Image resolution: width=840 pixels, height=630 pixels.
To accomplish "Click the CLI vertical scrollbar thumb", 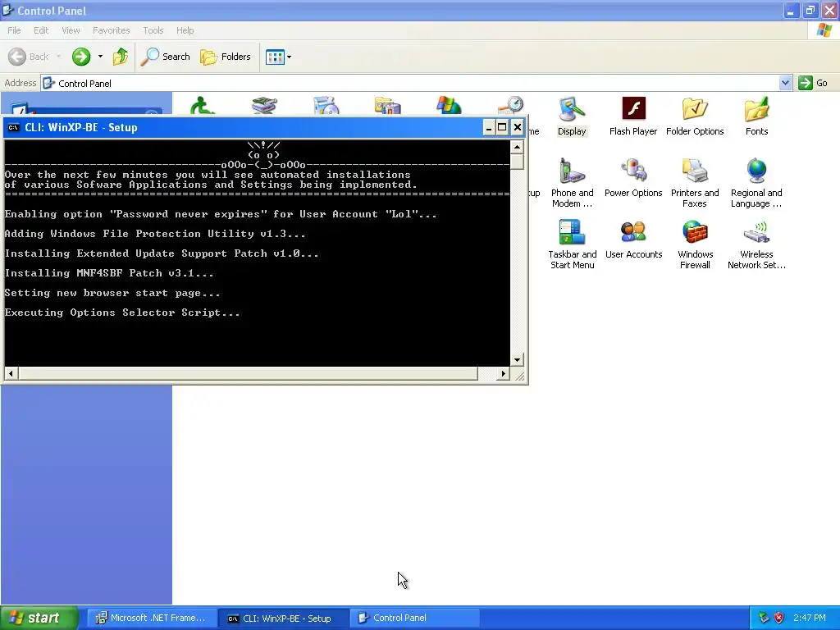I will click(x=517, y=162).
